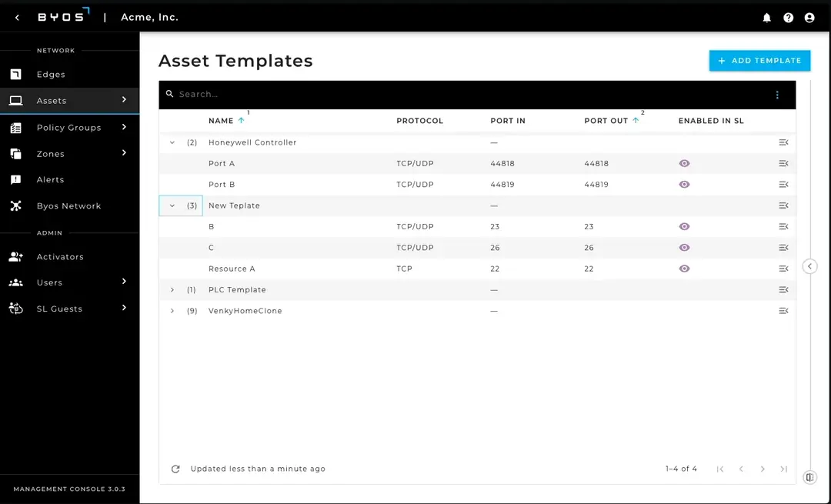Toggle Enabled in SL eye for Resource A
Viewport: 831px width, 504px height.
click(684, 269)
